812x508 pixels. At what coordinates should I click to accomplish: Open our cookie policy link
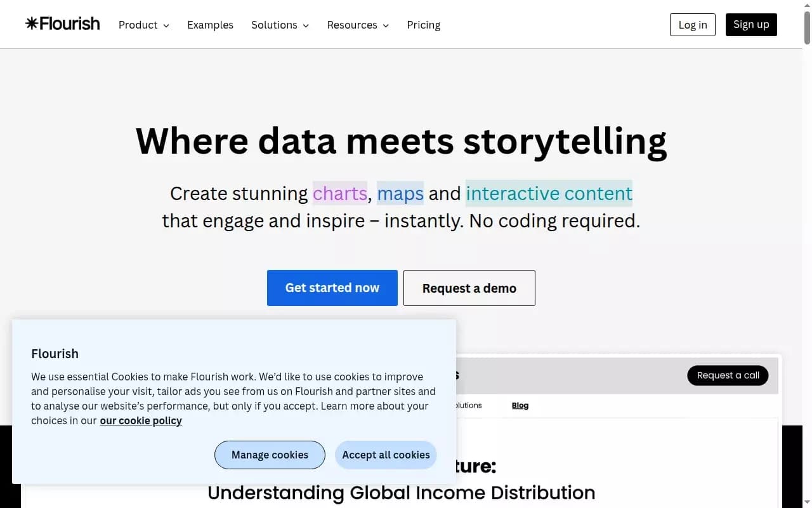click(x=141, y=420)
